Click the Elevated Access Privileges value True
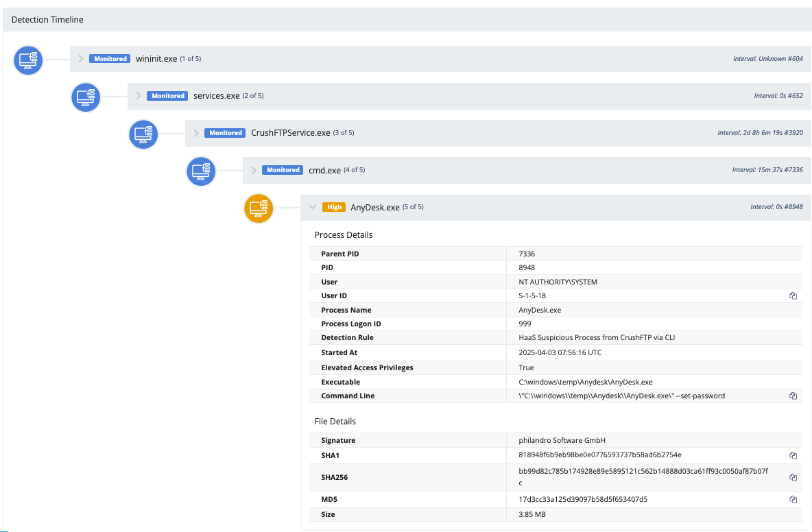Screen dimensions: 812x532 [x=526, y=367]
